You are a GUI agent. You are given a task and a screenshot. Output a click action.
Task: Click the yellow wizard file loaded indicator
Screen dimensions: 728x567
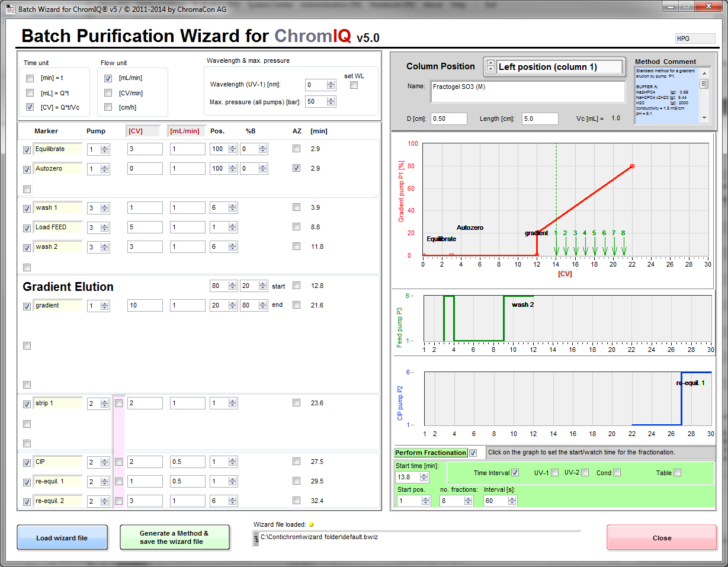point(311,524)
